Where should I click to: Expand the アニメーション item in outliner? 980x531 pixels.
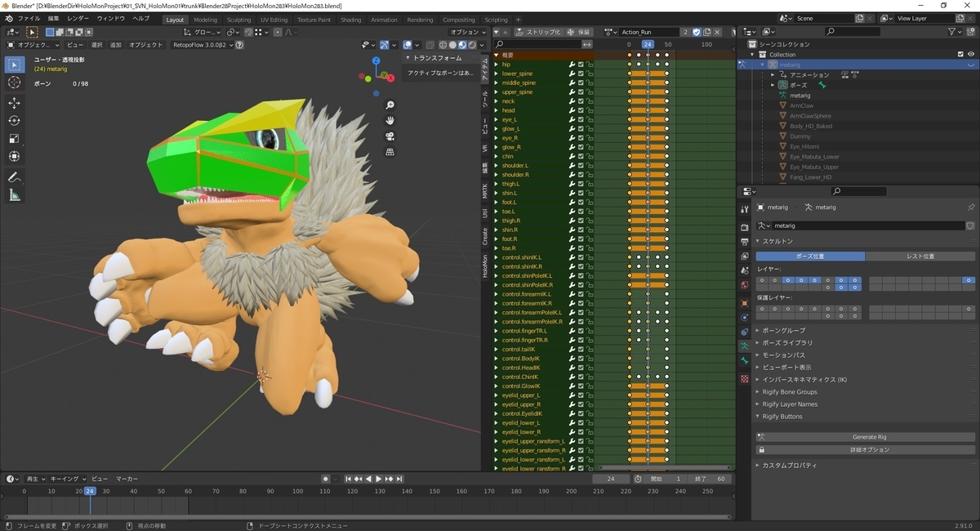pos(773,75)
